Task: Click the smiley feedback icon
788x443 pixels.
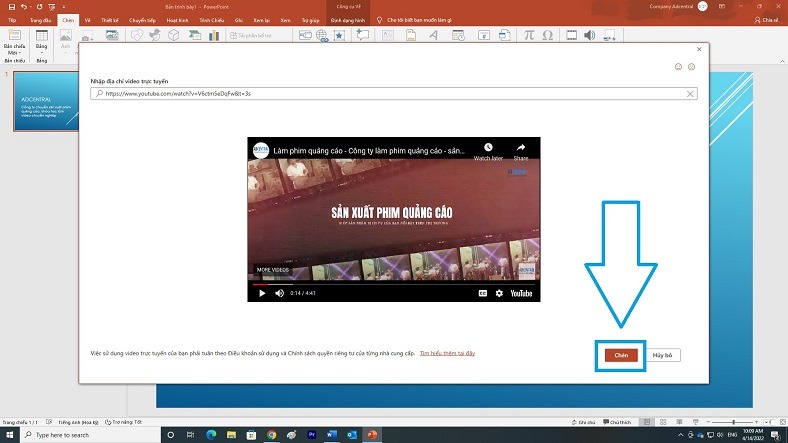Action: coord(678,66)
